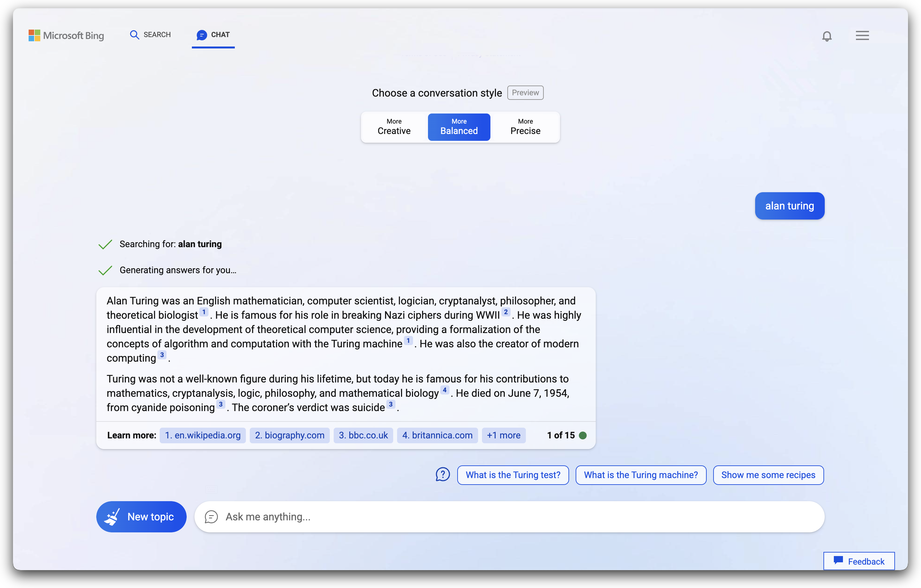This screenshot has width=921, height=588.
Task: Click the Microsoft Bing logo
Action: tap(66, 35)
